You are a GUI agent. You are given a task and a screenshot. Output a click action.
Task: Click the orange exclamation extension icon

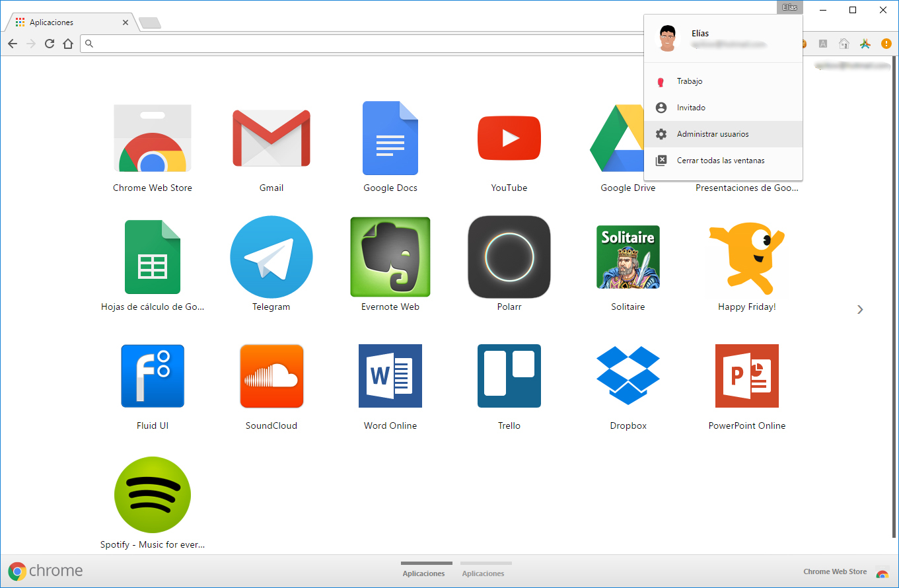(886, 44)
